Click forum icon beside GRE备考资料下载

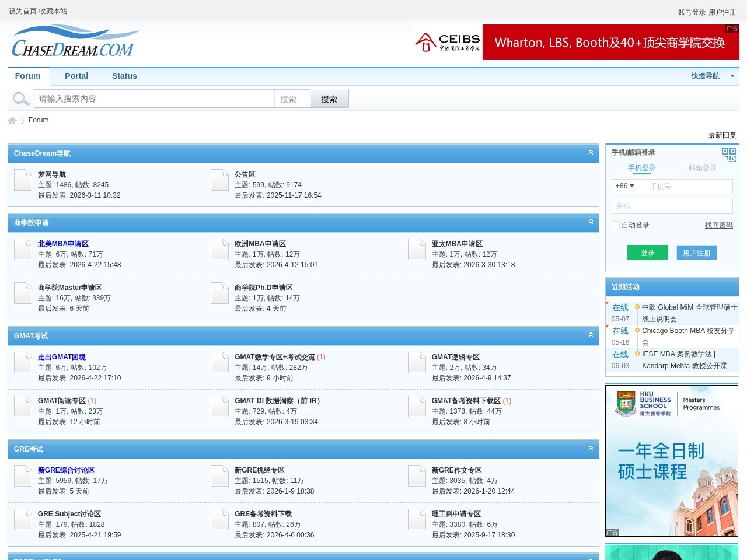coord(220,519)
